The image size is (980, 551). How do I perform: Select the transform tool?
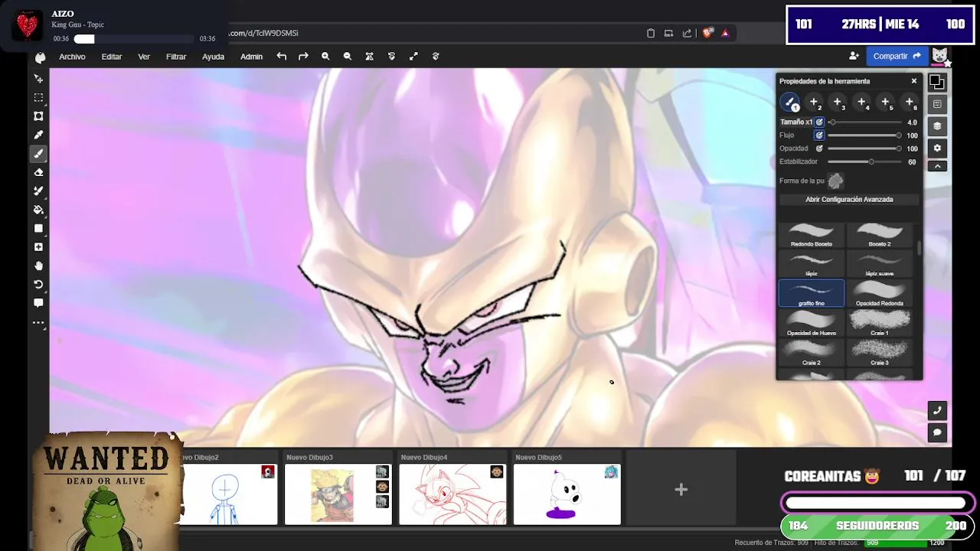[x=39, y=116]
